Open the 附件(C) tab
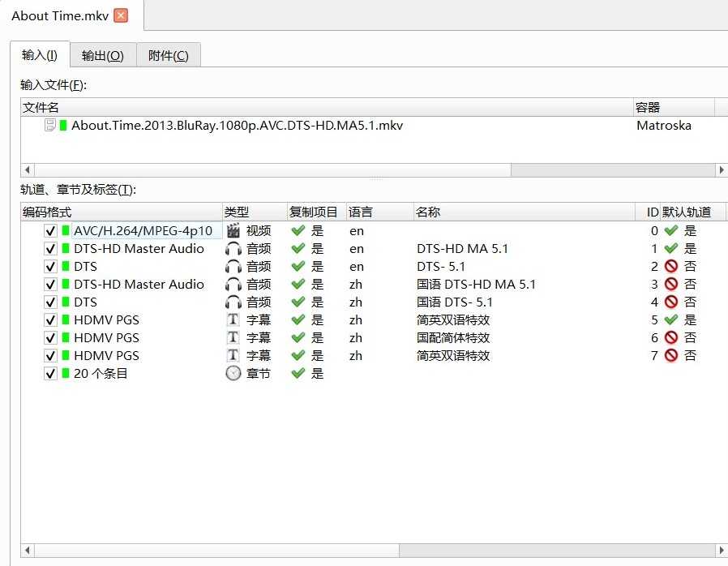 [169, 56]
